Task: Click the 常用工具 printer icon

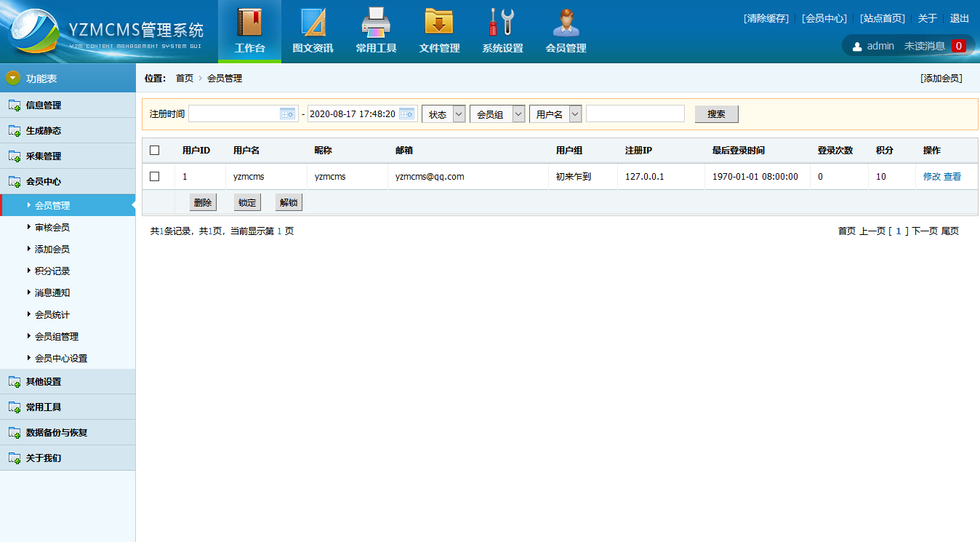Action: pos(376,23)
